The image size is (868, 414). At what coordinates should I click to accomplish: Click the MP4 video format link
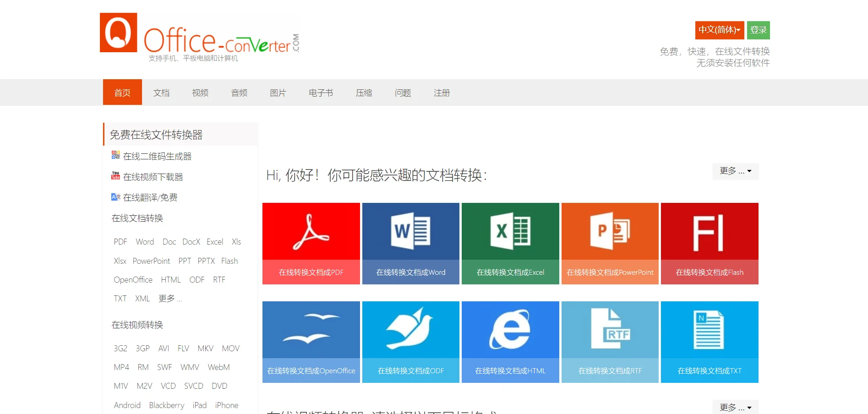[121, 367]
